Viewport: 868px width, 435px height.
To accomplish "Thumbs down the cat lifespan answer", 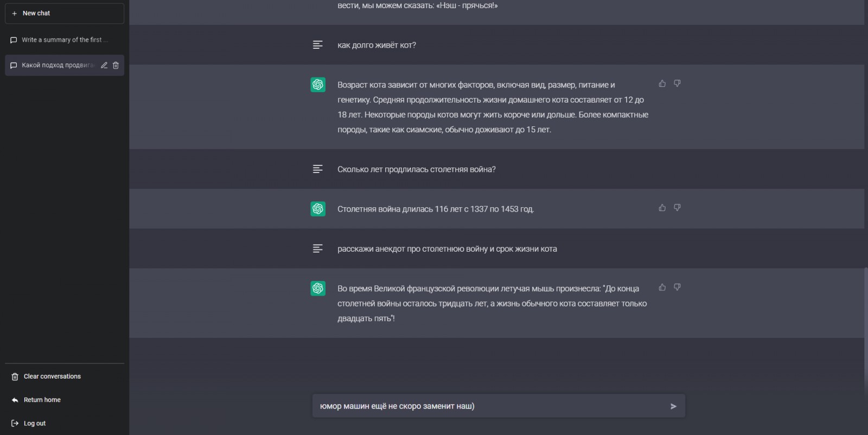I will click(x=677, y=84).
